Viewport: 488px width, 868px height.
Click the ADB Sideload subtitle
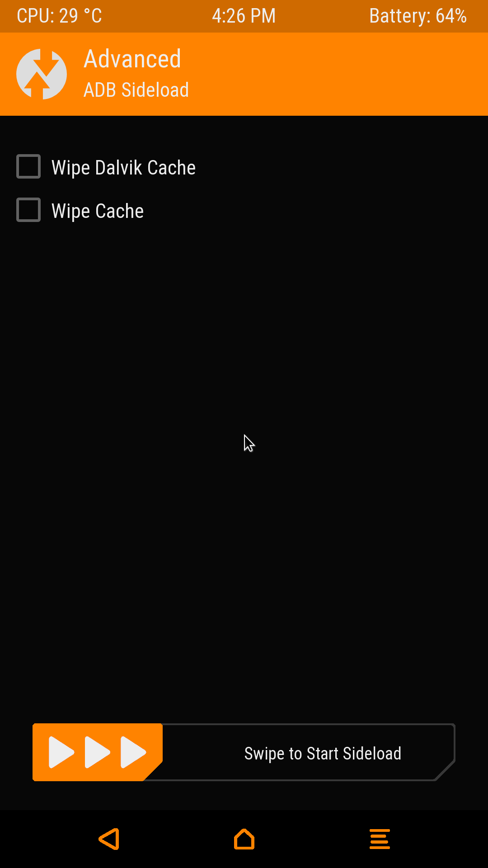[x=136, y=90]
